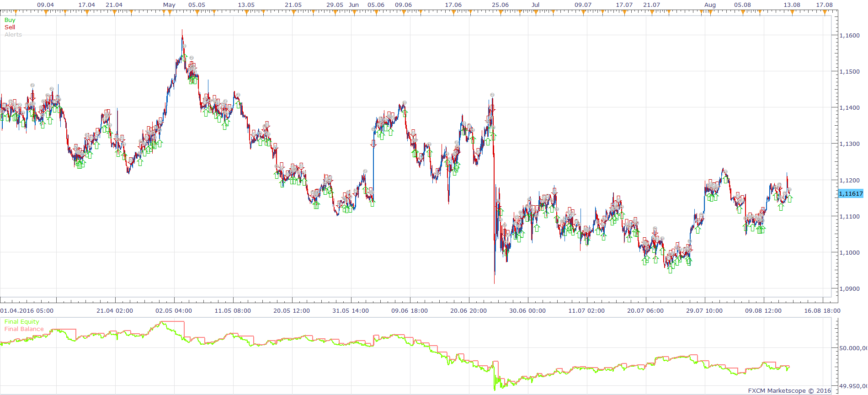This screenshot has width=868, height=395.
Task: Click the 20.07 06:00 time label
Action: pos(645,311)
